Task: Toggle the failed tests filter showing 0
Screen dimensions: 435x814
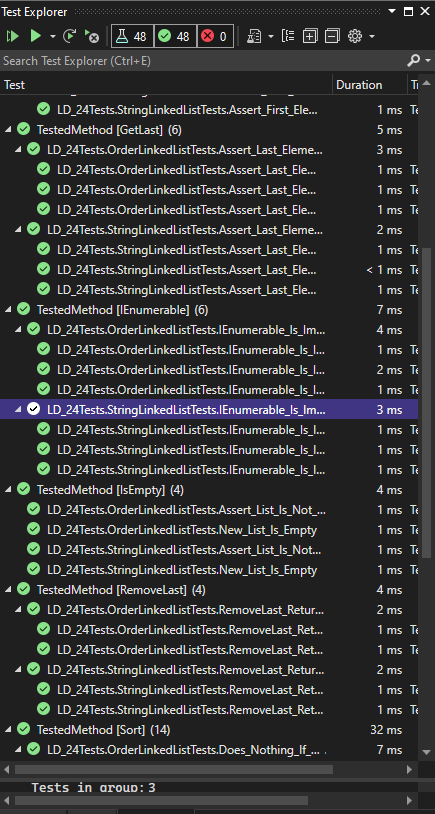Action: [x=214, y=36]
